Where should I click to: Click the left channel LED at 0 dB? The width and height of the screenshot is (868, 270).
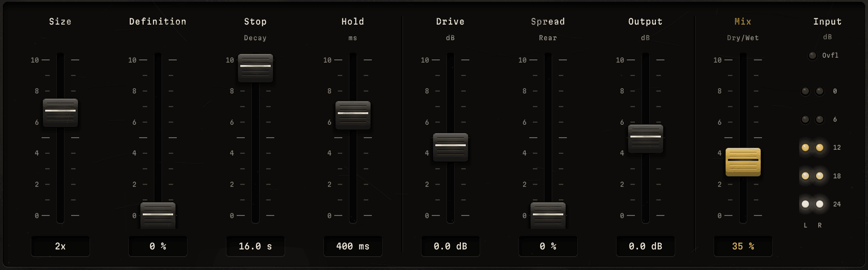[805, 91]
